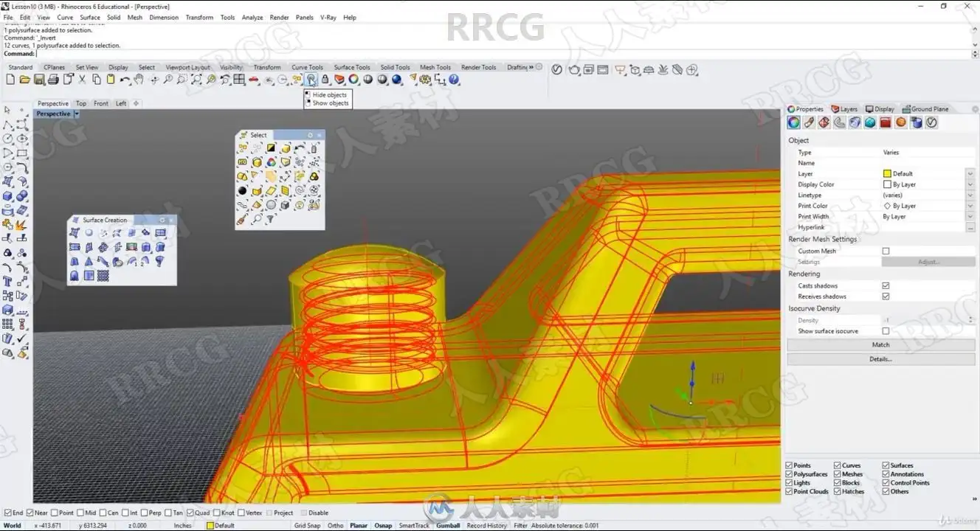Open the Display Color dropdown
Screen dimensions: 980x531
970,184
